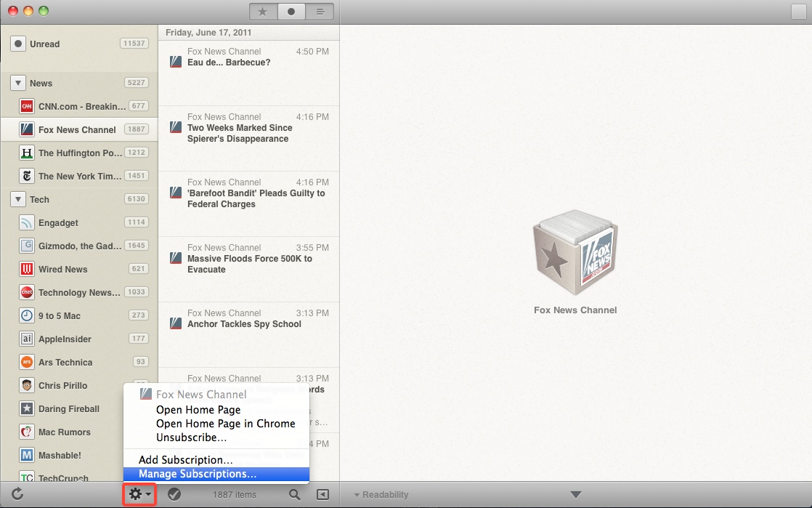The width and height of the screenshot is (812, 508).
Task: Select Wired News feed row text
Action: (x=62, y=269)
